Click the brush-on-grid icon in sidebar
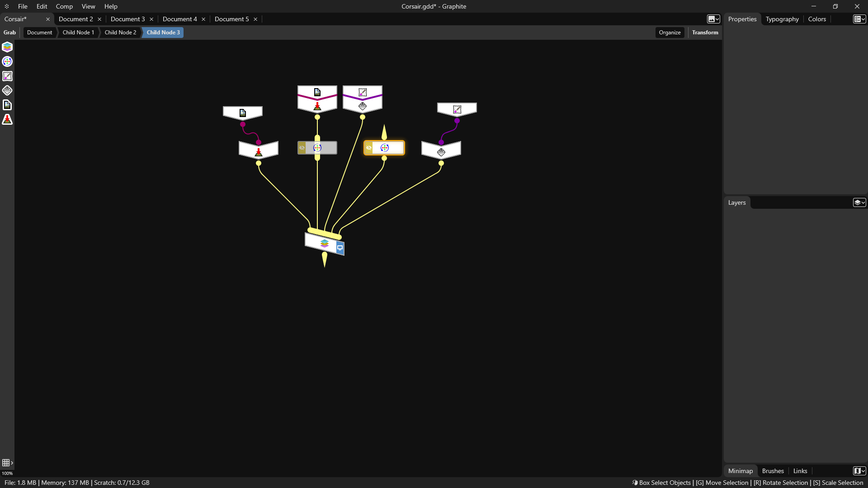 pyautogui.click(x=7, y=76)
